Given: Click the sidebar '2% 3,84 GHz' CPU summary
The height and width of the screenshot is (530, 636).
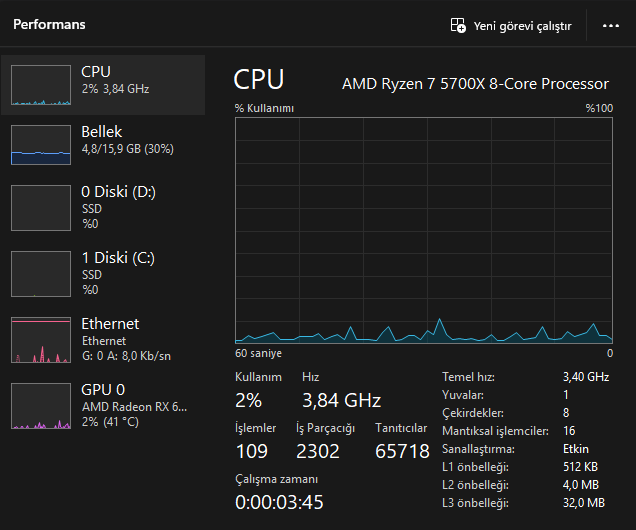Looking at the screenshot, I should (x=116, y=89).
